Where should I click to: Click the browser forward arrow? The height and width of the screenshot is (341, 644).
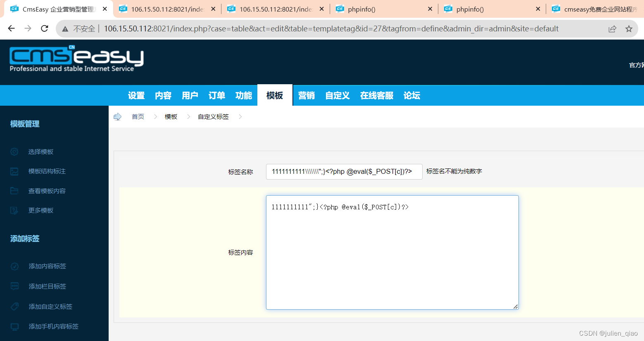[x=28, y=28]
